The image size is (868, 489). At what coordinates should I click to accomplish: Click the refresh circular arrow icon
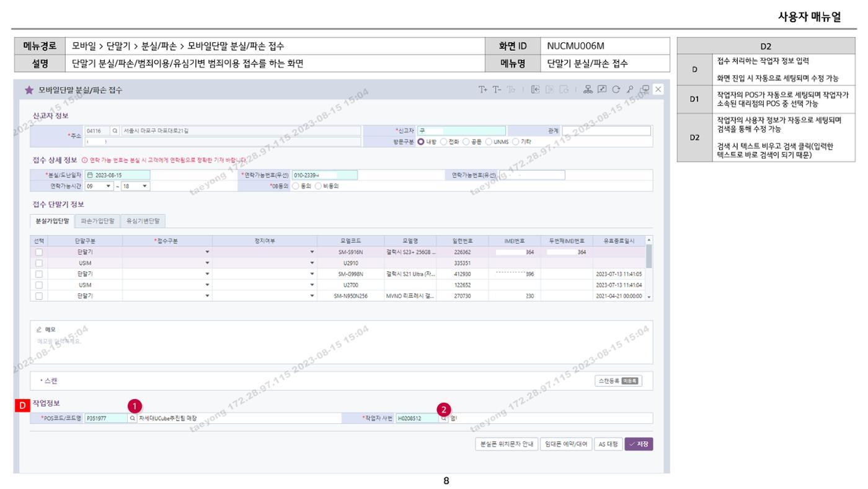[617, 90]
